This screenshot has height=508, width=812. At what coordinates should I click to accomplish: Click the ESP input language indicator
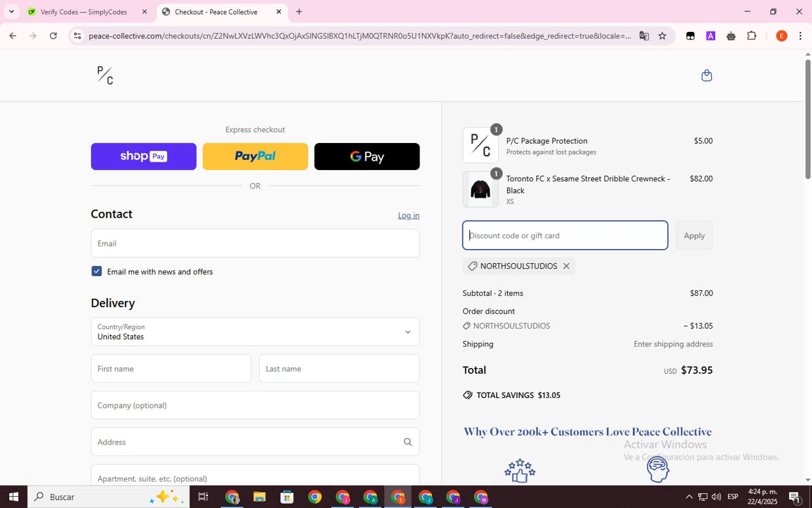pos(733,497)
